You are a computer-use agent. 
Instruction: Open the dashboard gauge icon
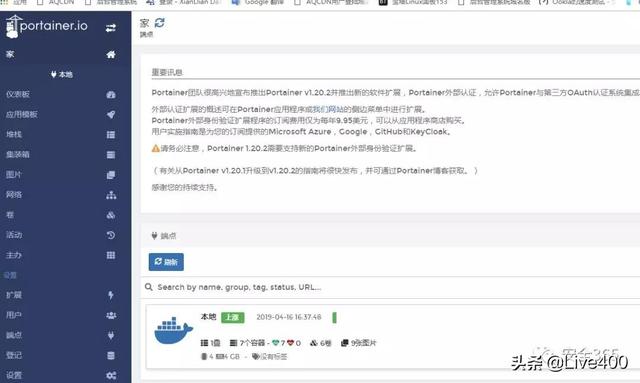[x=111, y=94]
